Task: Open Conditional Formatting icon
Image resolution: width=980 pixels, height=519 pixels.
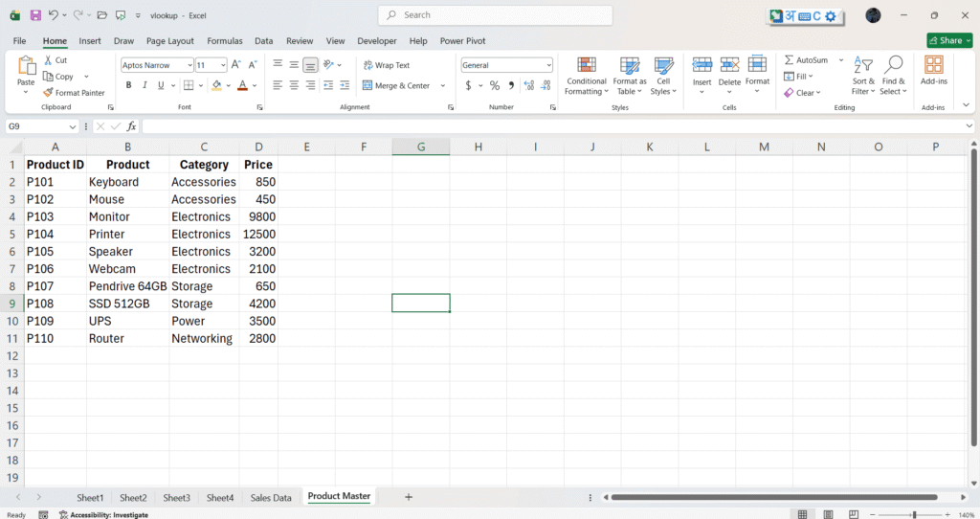Action: (x=587, y=65)
